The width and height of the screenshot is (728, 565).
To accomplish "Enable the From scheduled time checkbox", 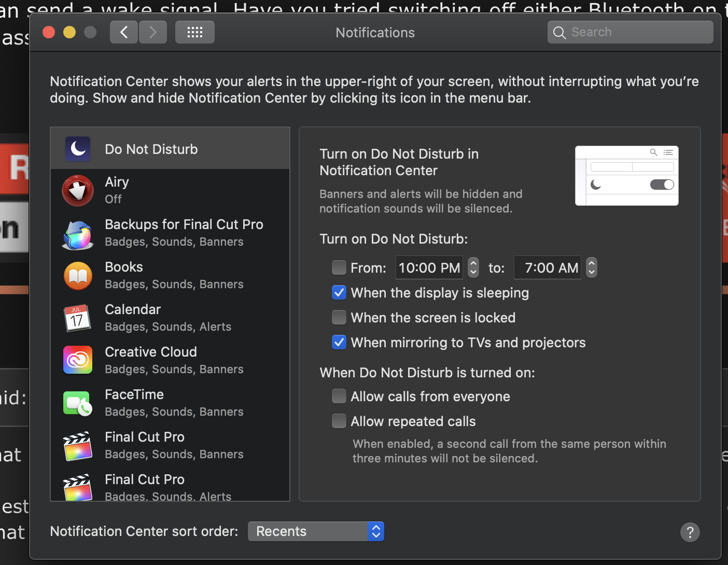I will 339,267.
